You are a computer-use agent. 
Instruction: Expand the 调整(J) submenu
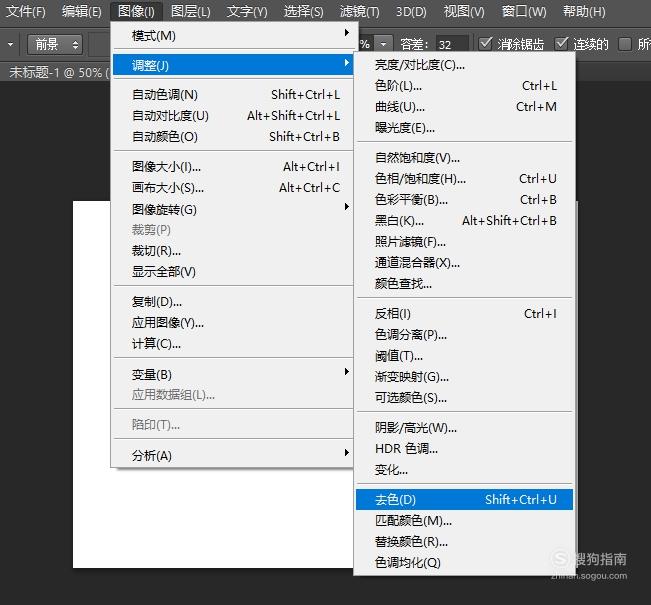click(x=233, y=65)
